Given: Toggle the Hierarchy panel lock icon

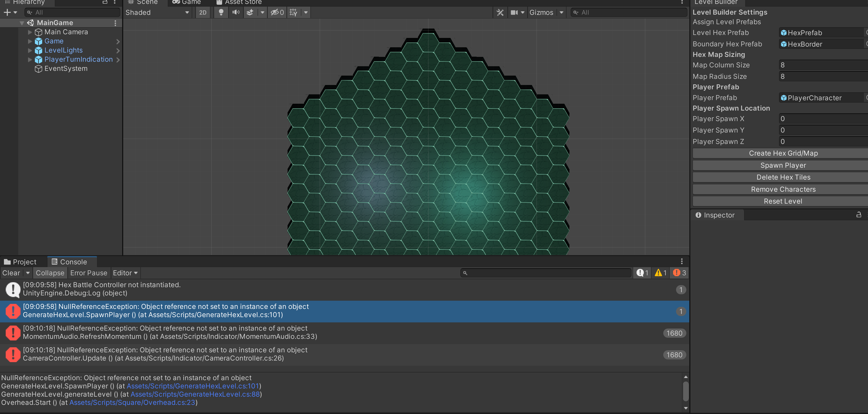Looking at the screenshot, I should 105,2.
